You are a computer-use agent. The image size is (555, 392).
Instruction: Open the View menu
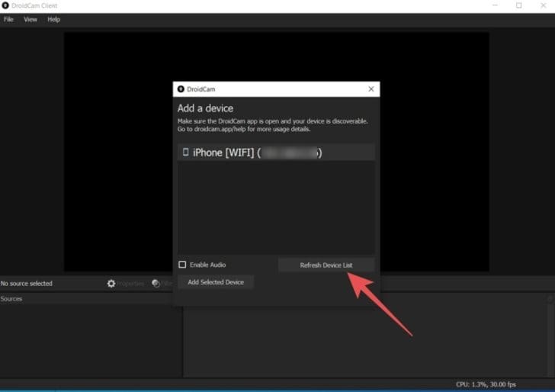click(x=30, y=20)
